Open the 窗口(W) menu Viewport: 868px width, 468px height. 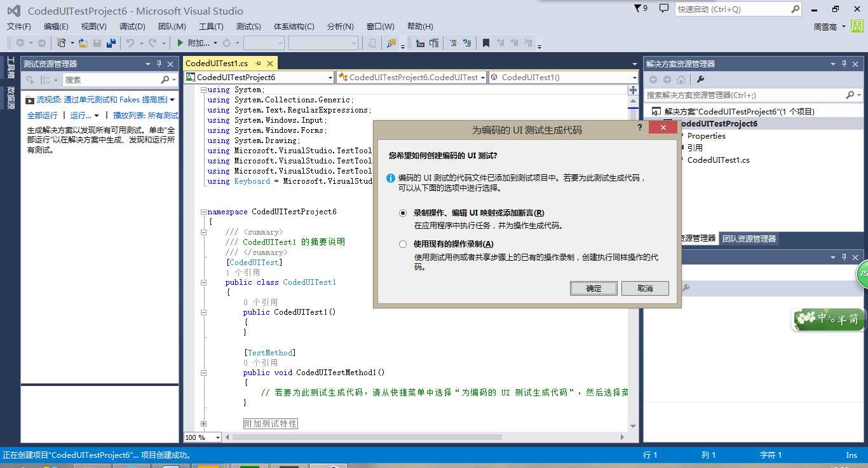point(380,27)
